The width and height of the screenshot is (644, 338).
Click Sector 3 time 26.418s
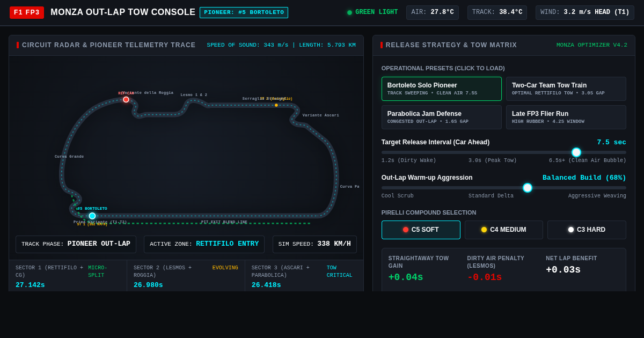pyautogui.click(x=266, y=285)
